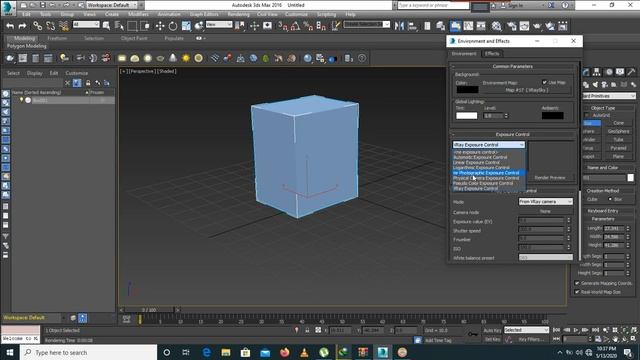Toggle the Use Map checkbox
Screen dimensions: 640x360
(544, 82)
